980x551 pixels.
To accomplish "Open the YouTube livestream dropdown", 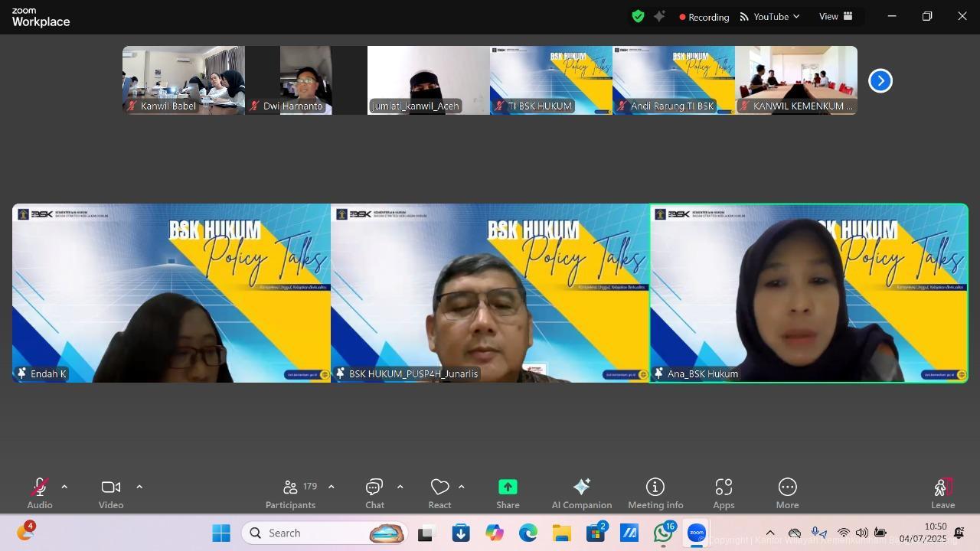I will (x=769, y=16).
